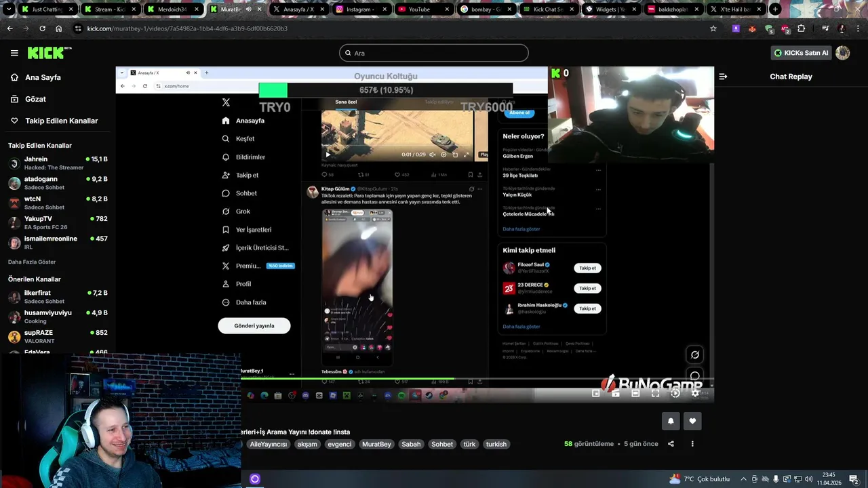Select the türk tag

(469, 444)
